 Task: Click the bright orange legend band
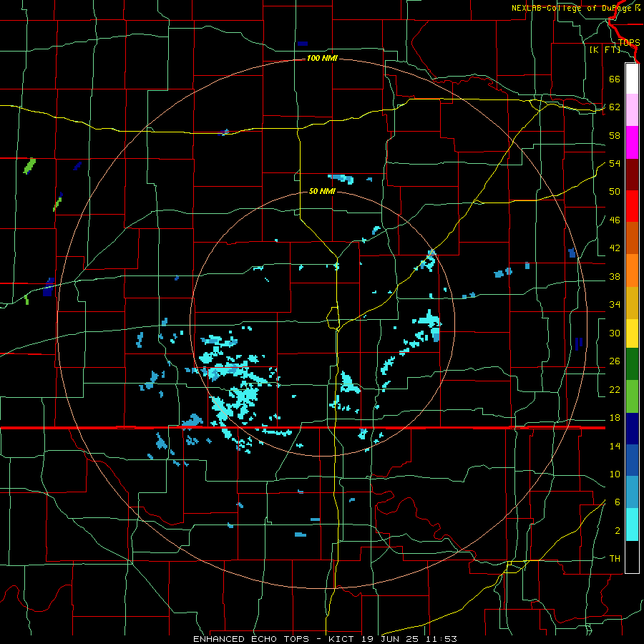pos(632,270)
